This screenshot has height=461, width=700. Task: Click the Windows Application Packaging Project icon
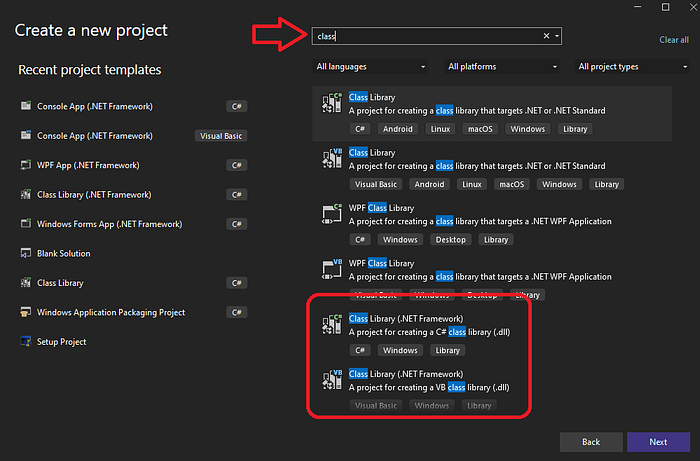pos(26,312)
